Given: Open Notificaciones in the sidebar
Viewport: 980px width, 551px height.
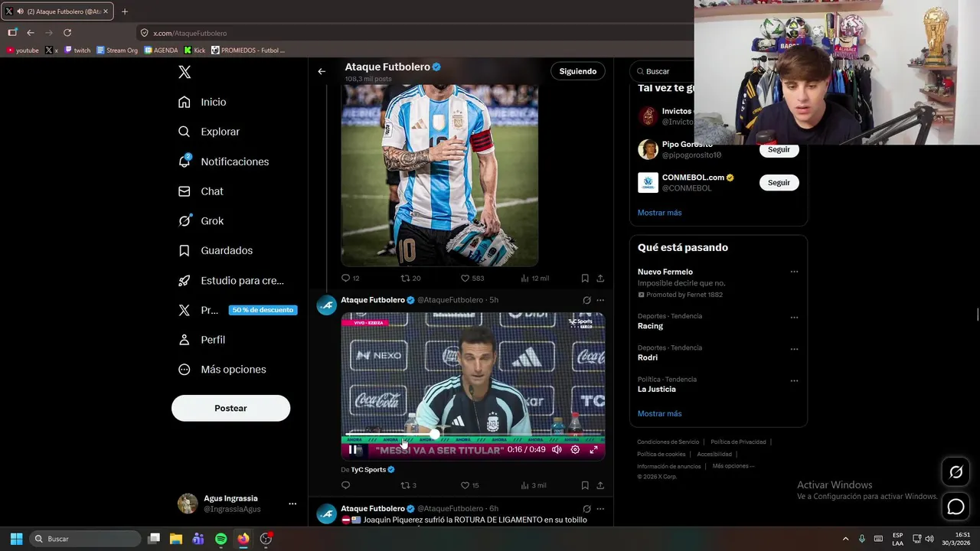Looking at the screenshot, I should pyautogui.click(x=224, y=161).
